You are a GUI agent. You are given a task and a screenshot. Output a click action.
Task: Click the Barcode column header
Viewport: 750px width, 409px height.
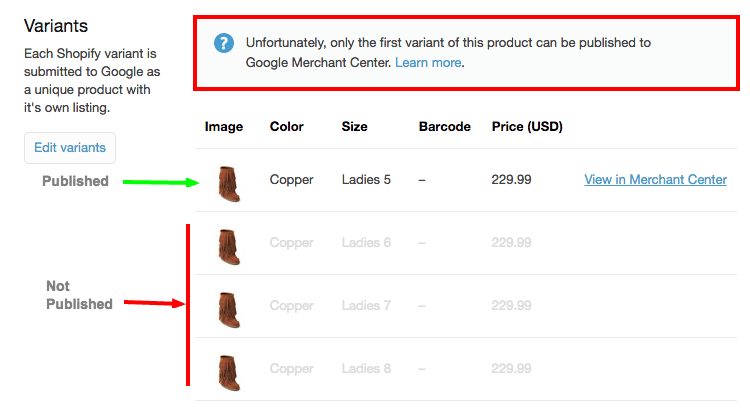pyautogui.click(x=445, y=127)
